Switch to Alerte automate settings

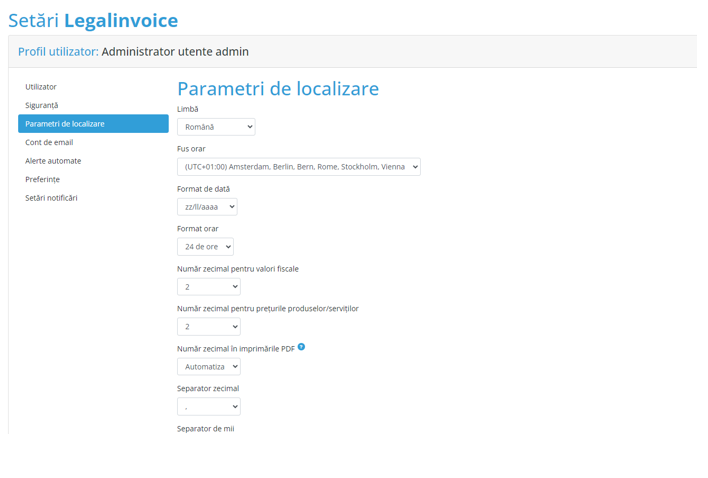(53, 161)
